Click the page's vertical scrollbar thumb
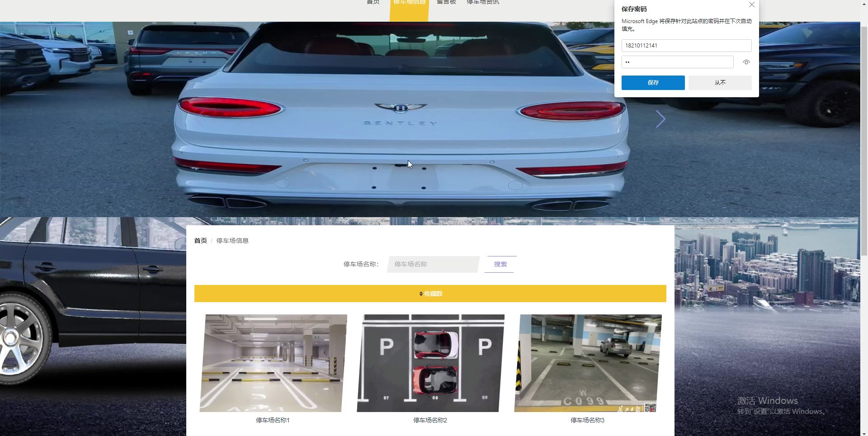 click(x=864, y=140)
